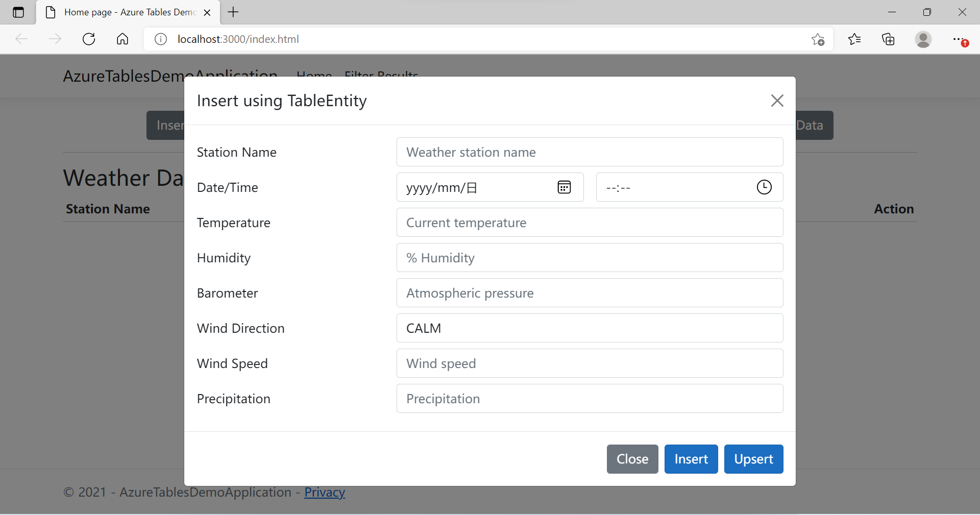The width and height of the screenshot is (980, 515).
Task: Open browser Settings and more menu
Action: pos(959,39)
